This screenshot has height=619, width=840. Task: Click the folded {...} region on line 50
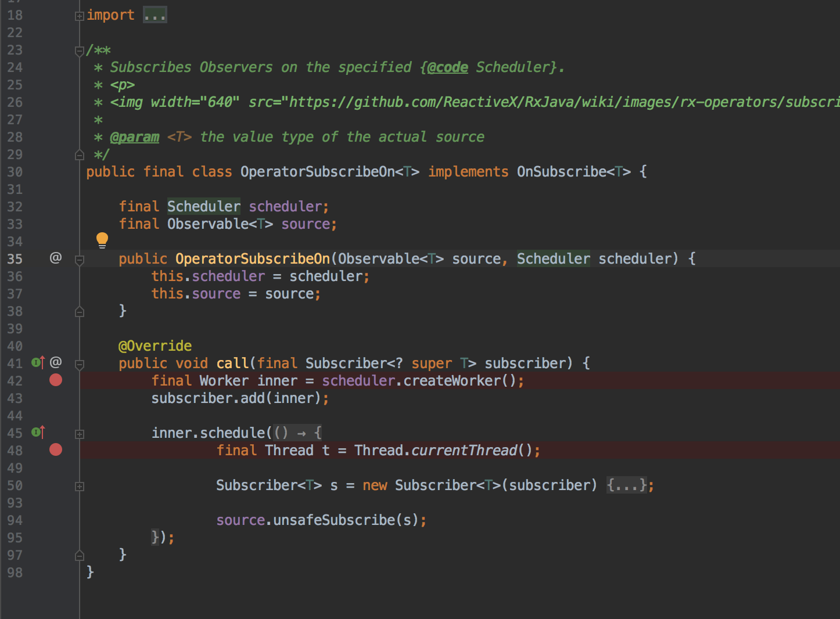[x=627, y=485]
